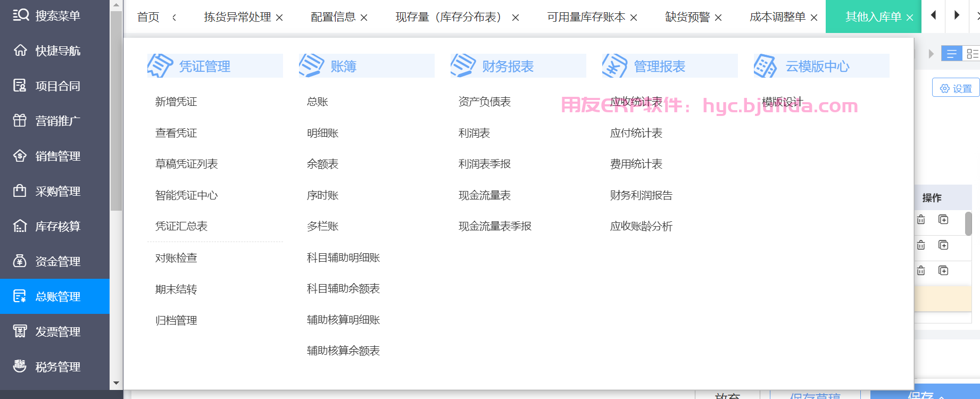Click the sidebar vertical scrollbar thumb
Screen dimensions: 980x399
click(x=116, y=111)
